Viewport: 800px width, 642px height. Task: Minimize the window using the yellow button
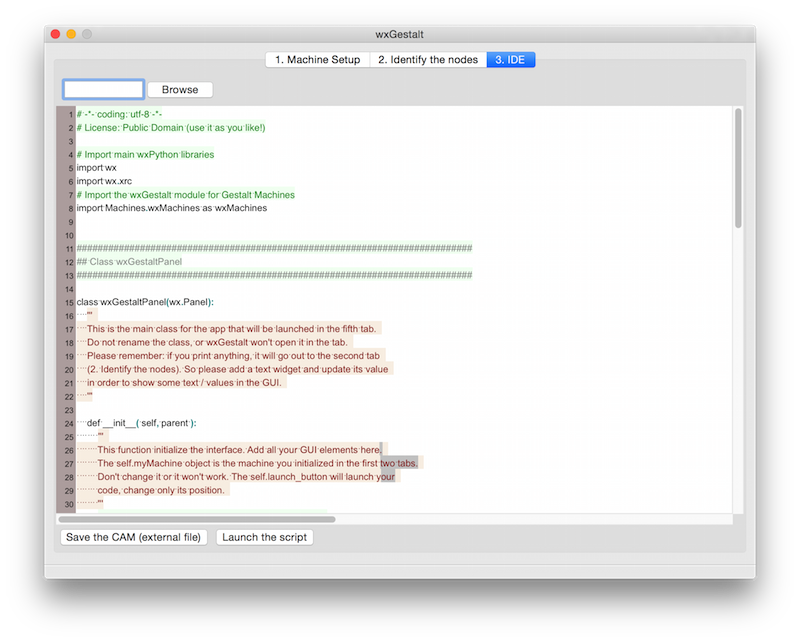71,34
